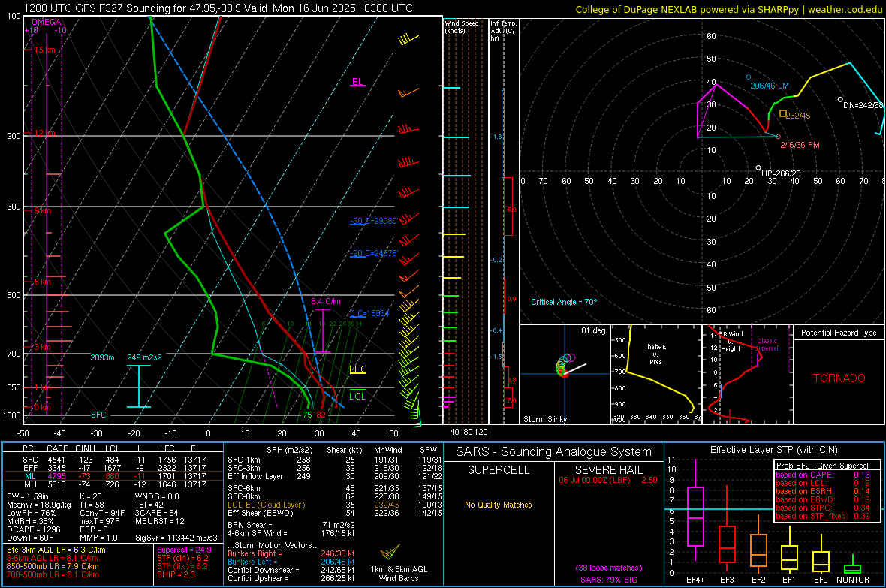886x588 pixels.
Task: Click the 'Wind Speed (knots)' panel header
Action: [462, 26]
